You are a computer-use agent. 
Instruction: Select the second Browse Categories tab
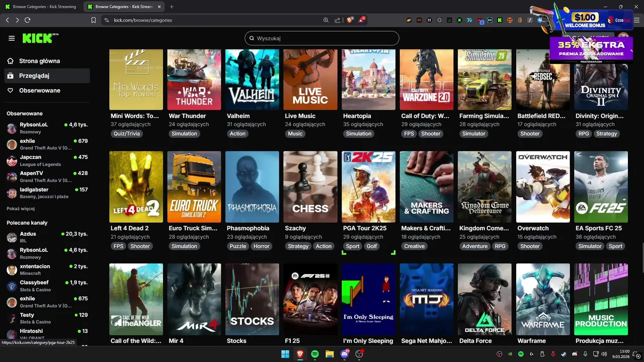(124, 7)
